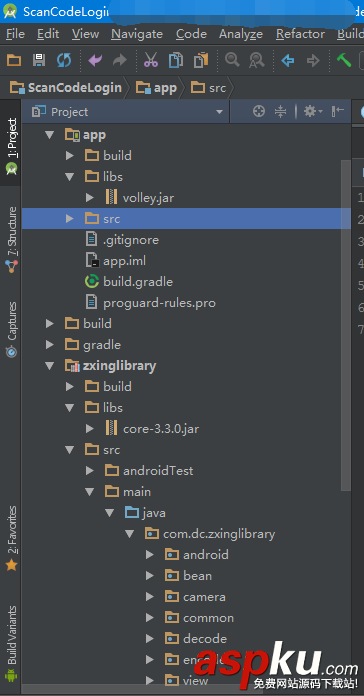Expand the highlighted src folder
Screen dimensions: 364x696
[69, 218]
